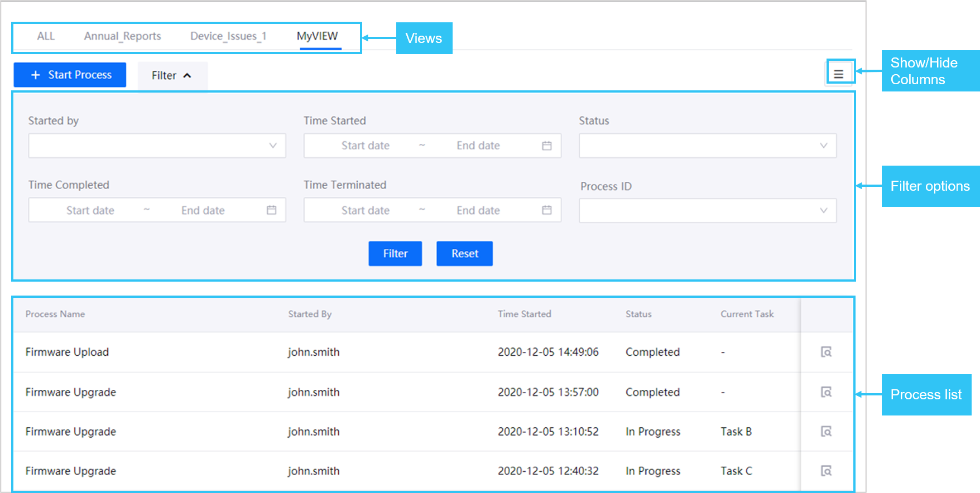Apply filters with the blue Filter button

point(395,254)
